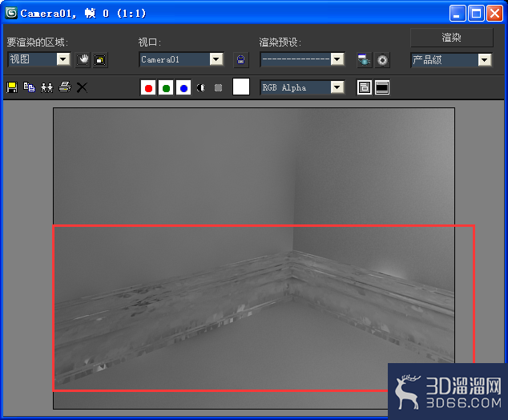Screen dimensions: 508x420
Task: Click the rendered image preview
Action: click(x=254, y=258)
